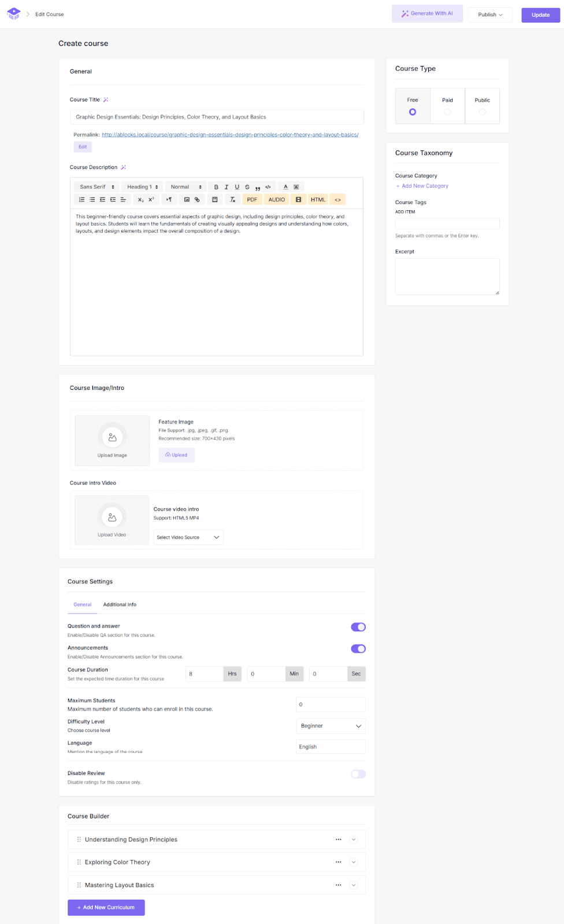Viewport: 564px width, 924px height.
Task: Click the Course Tags input field
Action: 447,224
